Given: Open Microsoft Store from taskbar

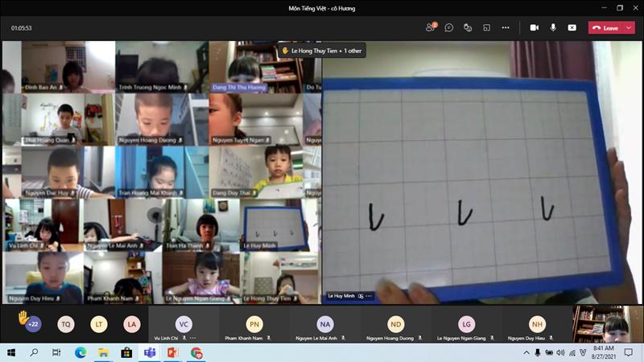Looking at the screenshot, I should [x=126, y=352].
